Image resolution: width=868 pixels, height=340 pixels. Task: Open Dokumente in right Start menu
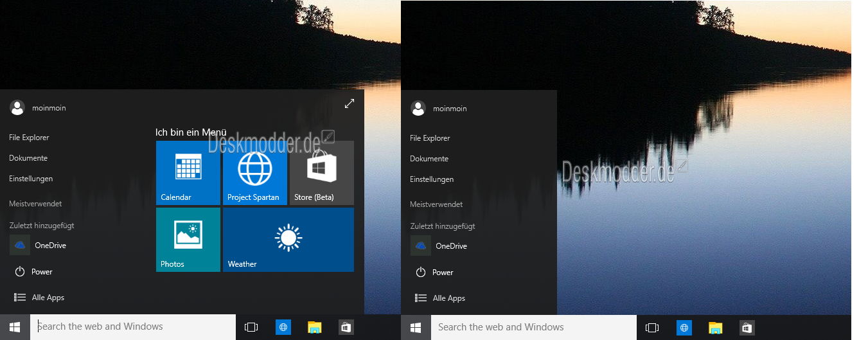[429, 159]
